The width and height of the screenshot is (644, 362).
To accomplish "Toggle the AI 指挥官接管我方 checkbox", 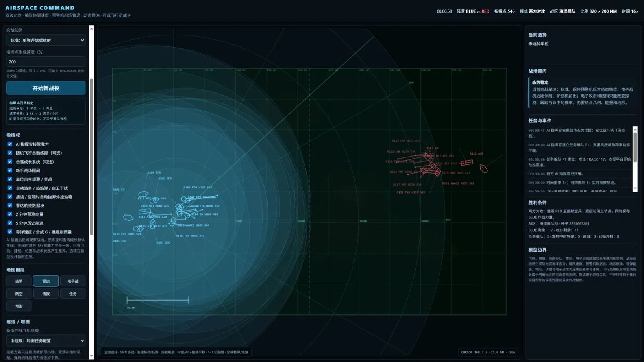I will (10, 144).
